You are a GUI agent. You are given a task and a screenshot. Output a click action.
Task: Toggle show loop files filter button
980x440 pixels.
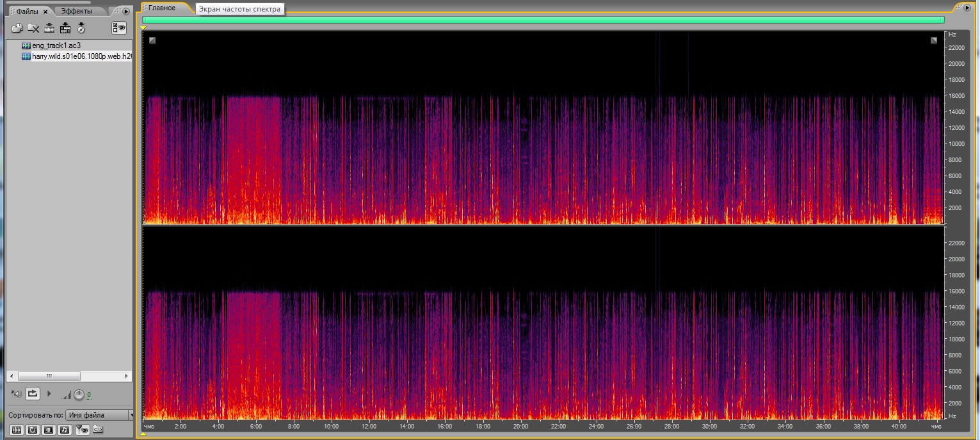(33, 430)
